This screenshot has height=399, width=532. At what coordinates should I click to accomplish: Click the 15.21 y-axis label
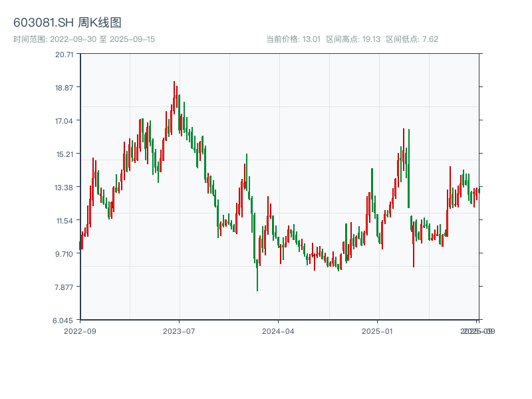(65, 154)
